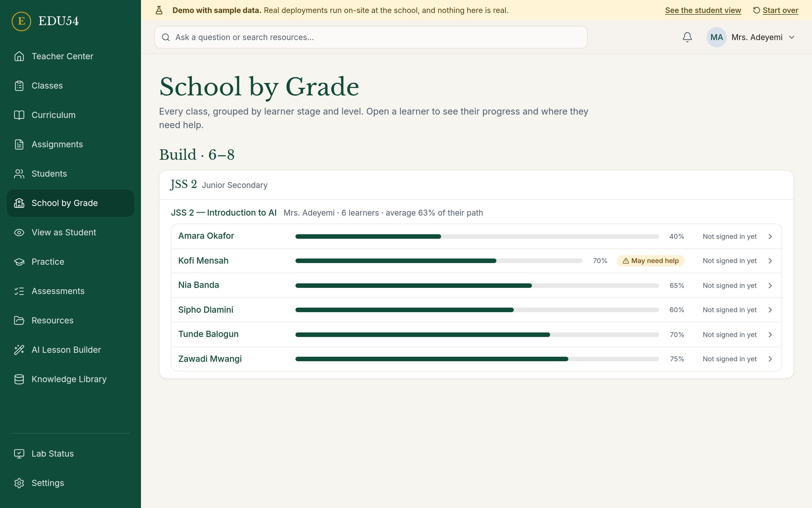Open learner Nia Banda name
This screenshot has width=812, height=508.
(199, 285)
